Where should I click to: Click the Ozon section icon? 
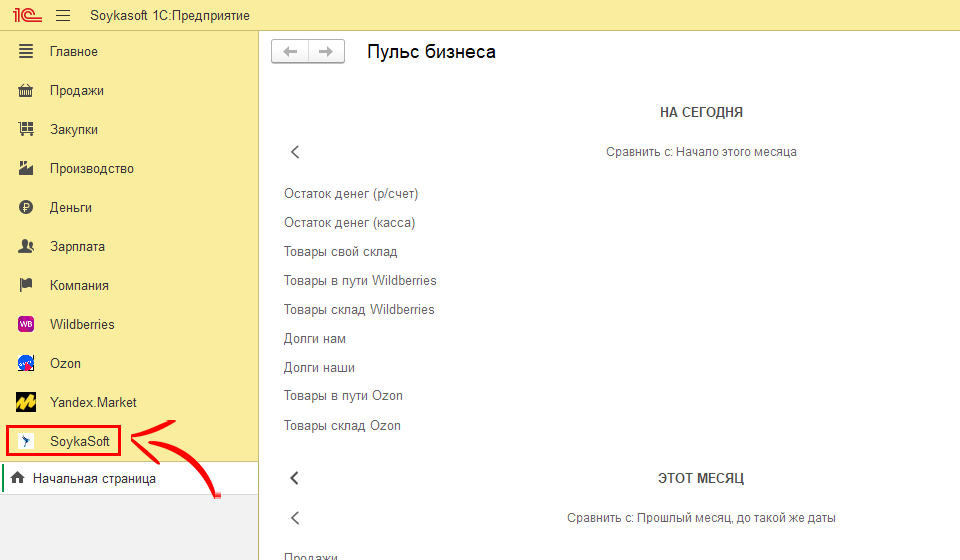coord(27,363)
